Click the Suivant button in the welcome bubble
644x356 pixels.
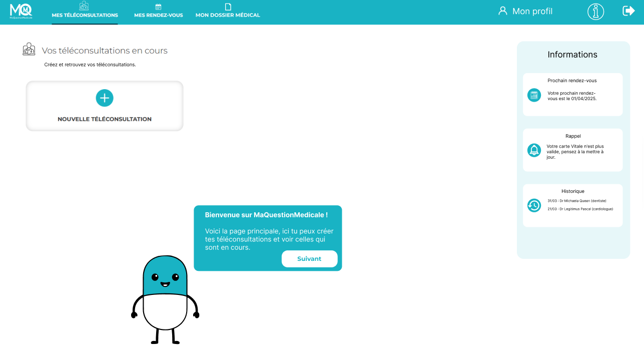click(309, 259)
